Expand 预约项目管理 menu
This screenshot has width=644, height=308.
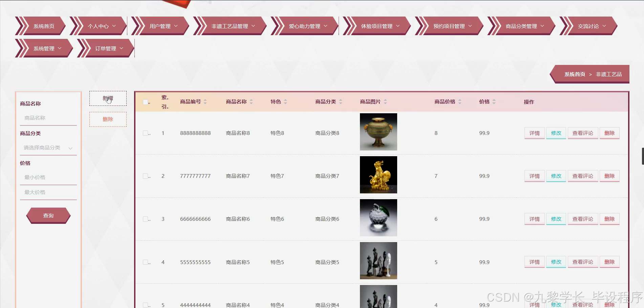pos(449,26)
